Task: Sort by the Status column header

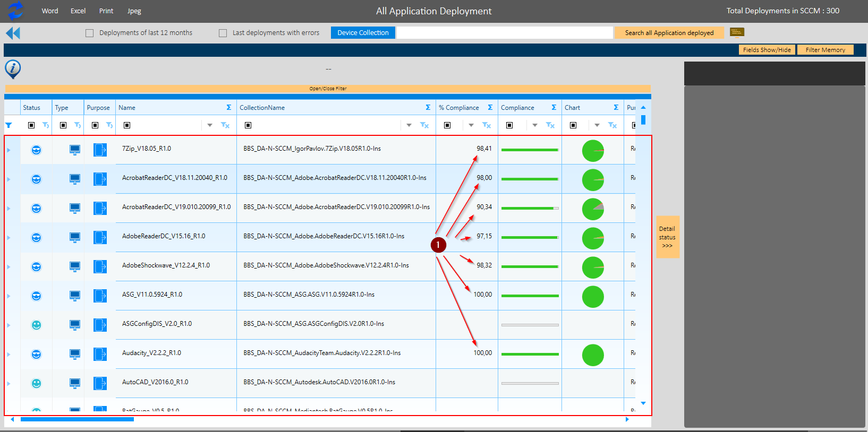Action: (x=31, y=107)
